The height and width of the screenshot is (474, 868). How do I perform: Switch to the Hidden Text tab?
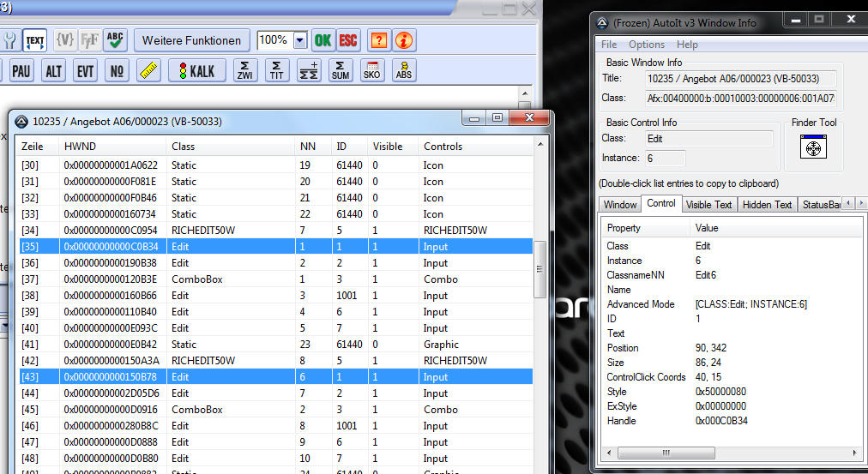click(767, 204)
